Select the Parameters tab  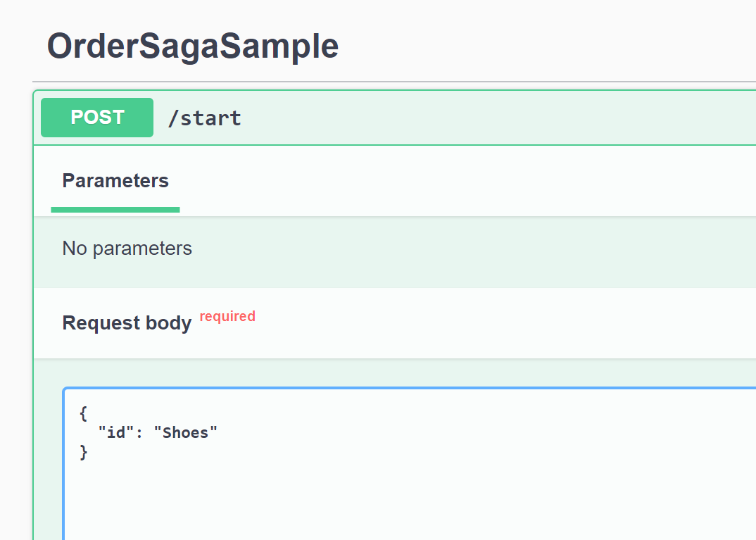(x=115, y=181)
